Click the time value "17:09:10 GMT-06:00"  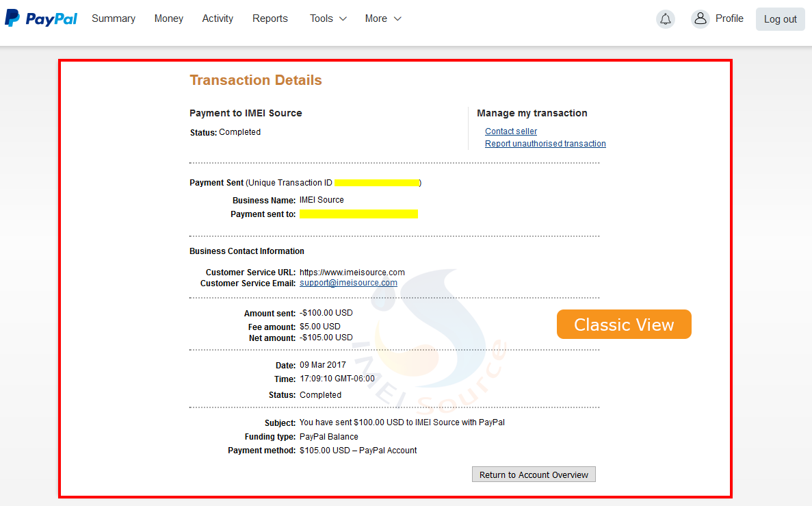pyautogui.click(x=337, y=379)
